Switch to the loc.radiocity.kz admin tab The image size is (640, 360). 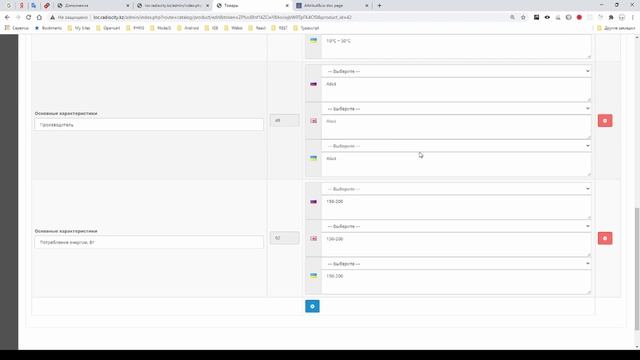tap(173, 6)
